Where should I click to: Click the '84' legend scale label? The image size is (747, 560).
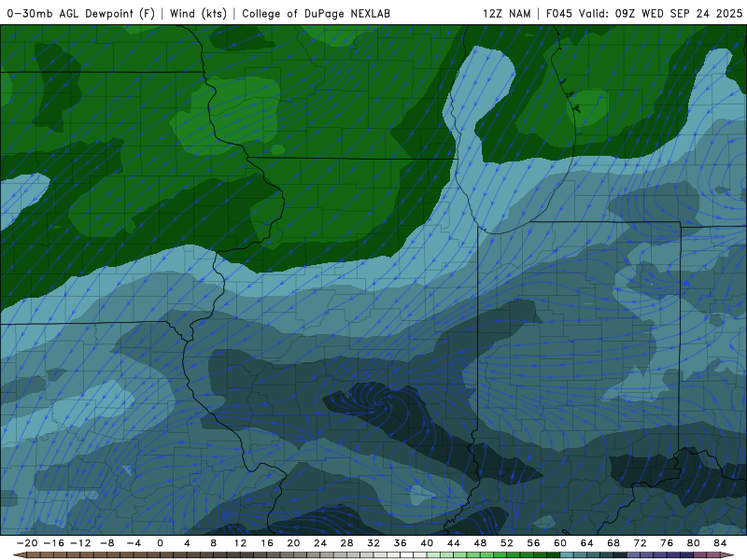point(720,543)
